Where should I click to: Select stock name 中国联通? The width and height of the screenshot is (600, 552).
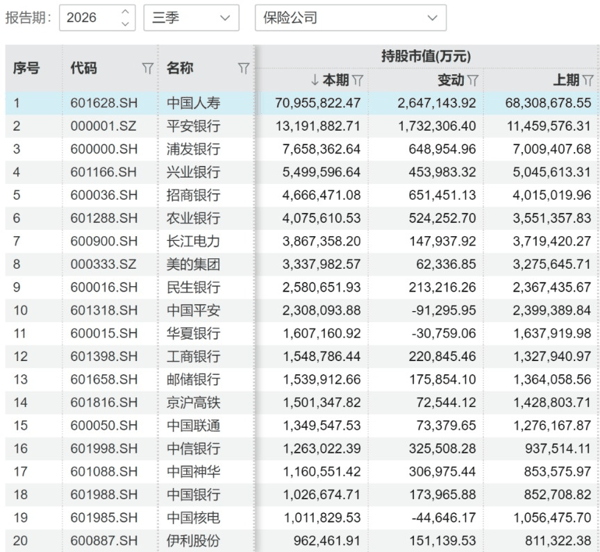point(193,425)
